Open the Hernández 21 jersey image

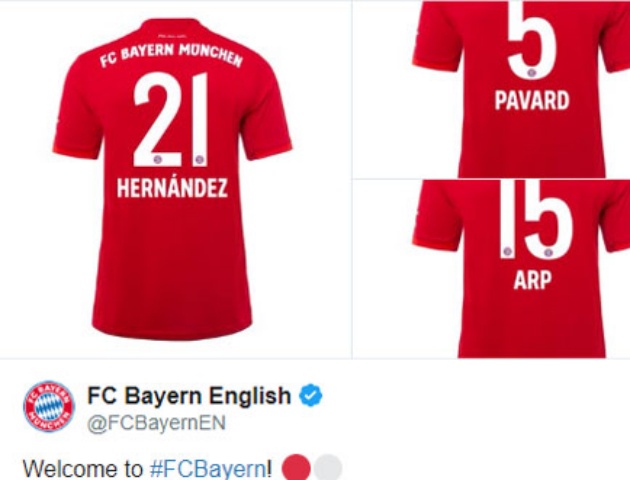coord(176,179)
